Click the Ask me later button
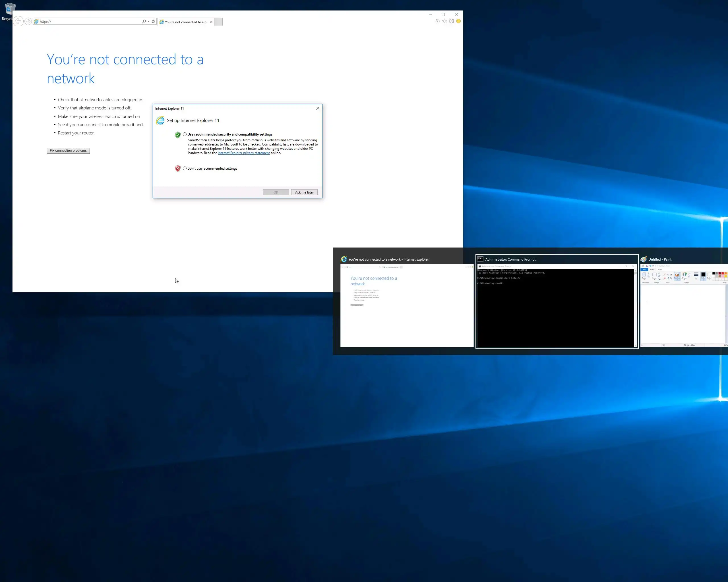728x582 pixels. point(304,192)
